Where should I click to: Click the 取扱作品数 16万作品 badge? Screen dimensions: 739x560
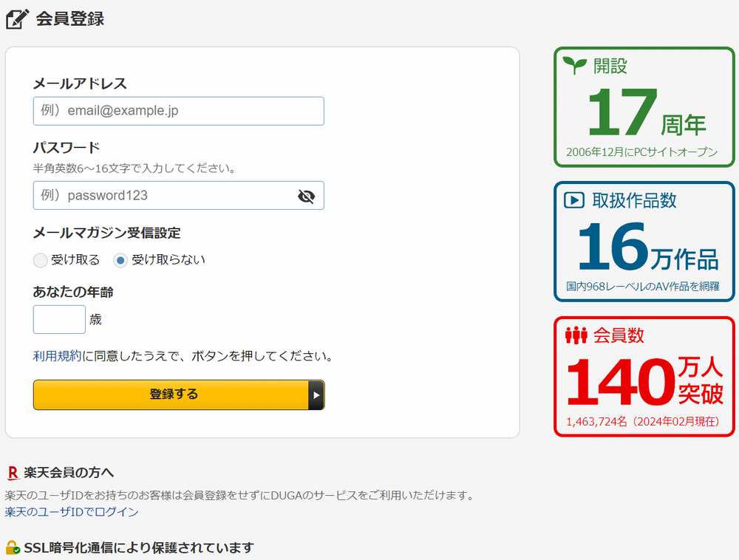click(x=644, y=241)
